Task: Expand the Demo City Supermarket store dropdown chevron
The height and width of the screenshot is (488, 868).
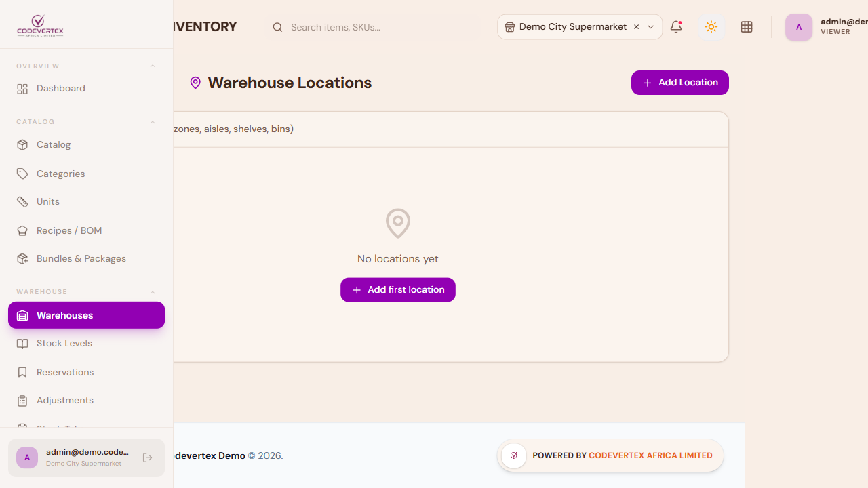Action: [651, 27]
